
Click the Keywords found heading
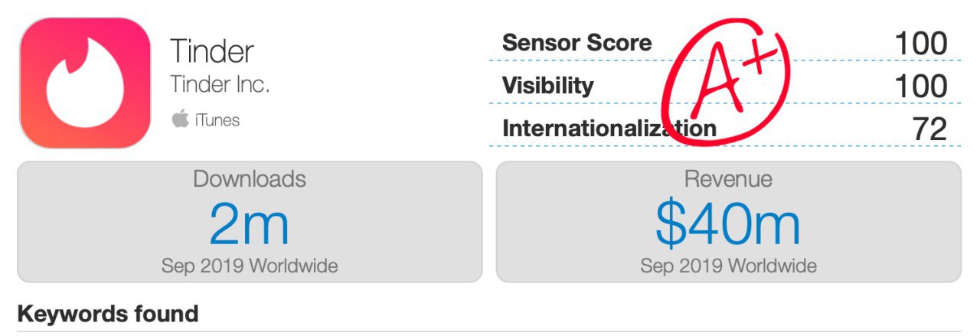pyautogui.click(x=107, y=314)
